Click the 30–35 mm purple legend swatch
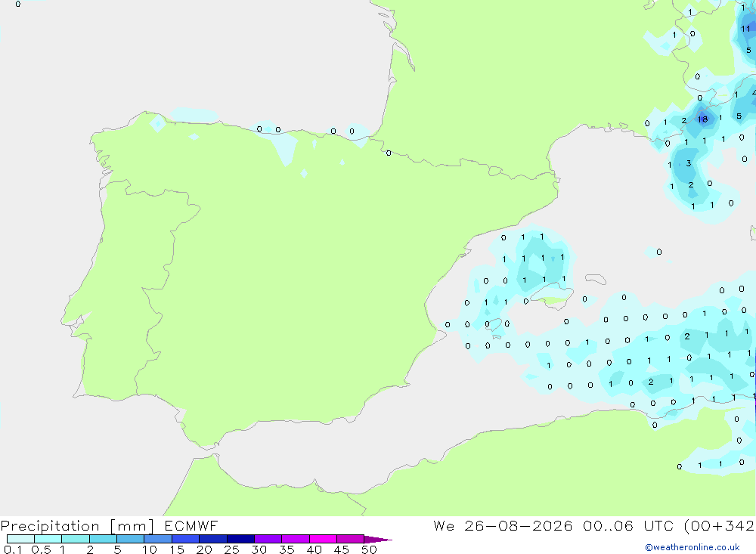Viewport: 756px width, 554px height. click(x=268, y=539)
